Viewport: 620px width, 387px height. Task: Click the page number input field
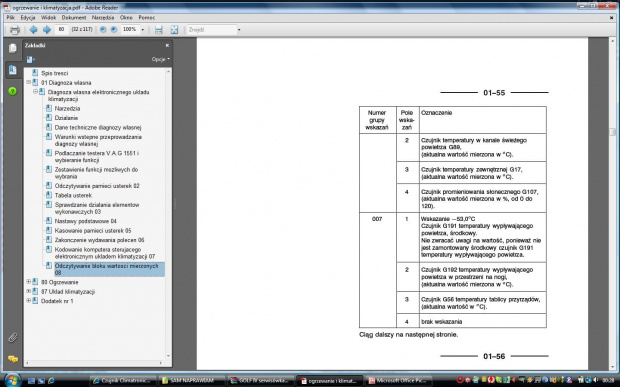tap(61, 30)
